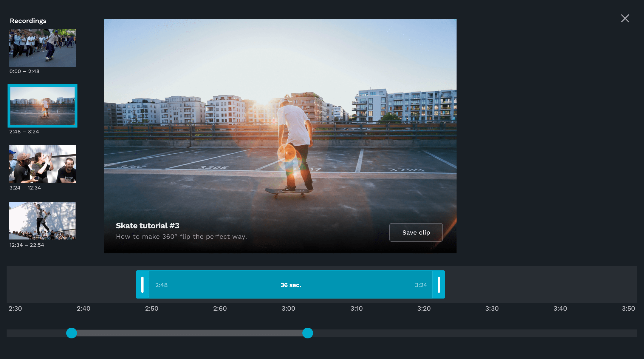
Task: Click the 3:20 timeline tick label
Action: coord(424,309)
